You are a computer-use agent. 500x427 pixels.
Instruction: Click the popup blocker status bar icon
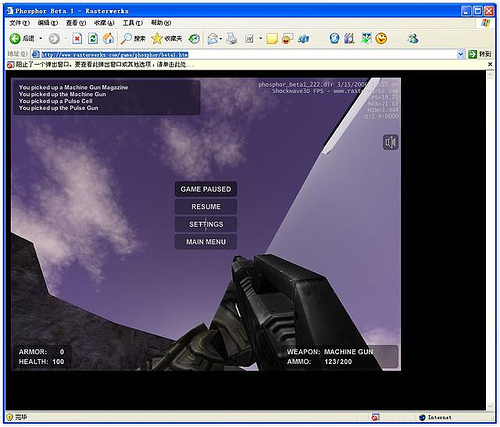pos(375,417)
